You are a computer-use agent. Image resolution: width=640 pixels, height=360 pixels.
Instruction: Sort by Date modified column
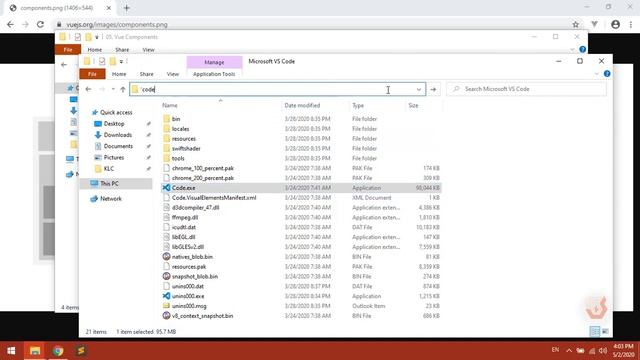tap(302, 105)
